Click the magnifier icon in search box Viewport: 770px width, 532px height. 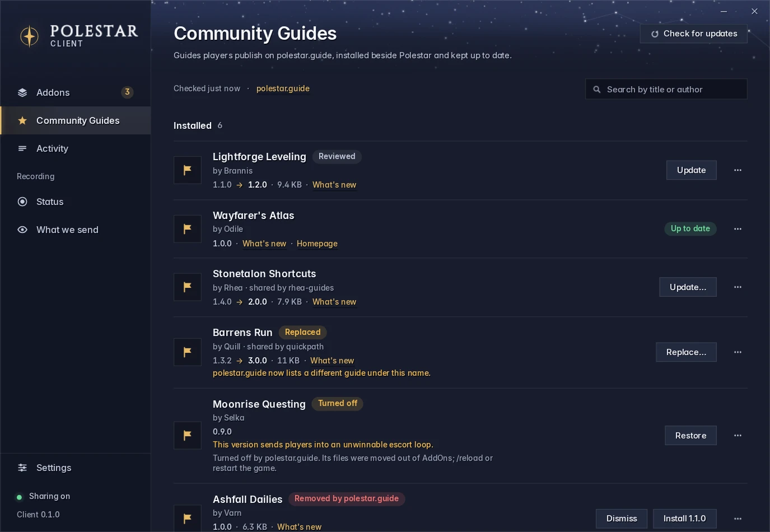(x=597, y=90)
